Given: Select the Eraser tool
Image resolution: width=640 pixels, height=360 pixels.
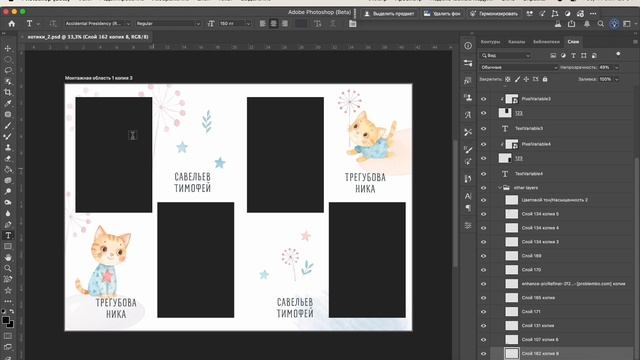Looking at the screenshot, I should click(8, 158).
